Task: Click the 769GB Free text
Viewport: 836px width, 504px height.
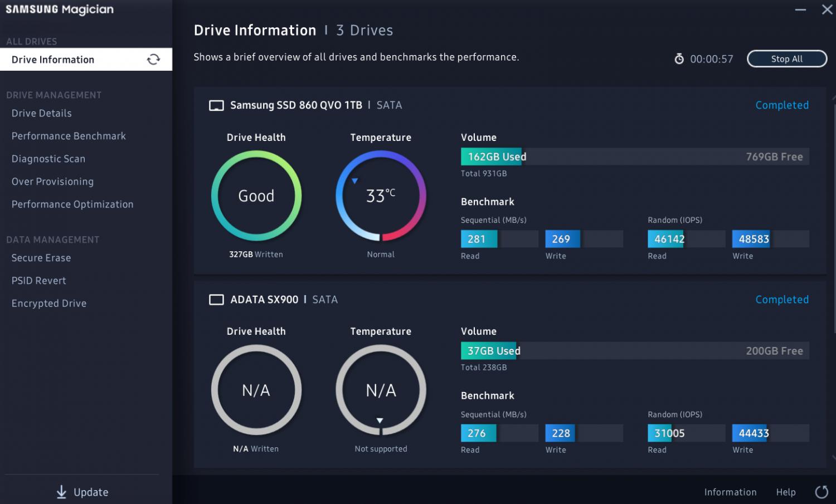Action: pyautogui.click(x=775, y=157)
